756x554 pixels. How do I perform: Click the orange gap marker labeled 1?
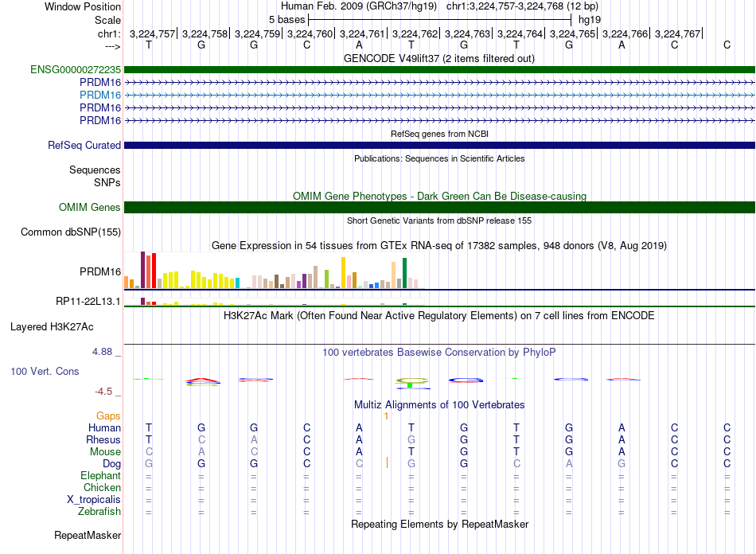coord(386,416)
